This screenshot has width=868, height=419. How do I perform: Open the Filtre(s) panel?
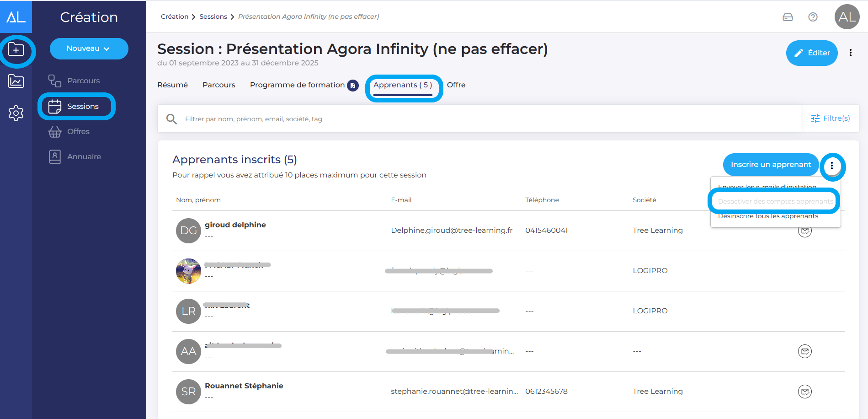[830, 118]
